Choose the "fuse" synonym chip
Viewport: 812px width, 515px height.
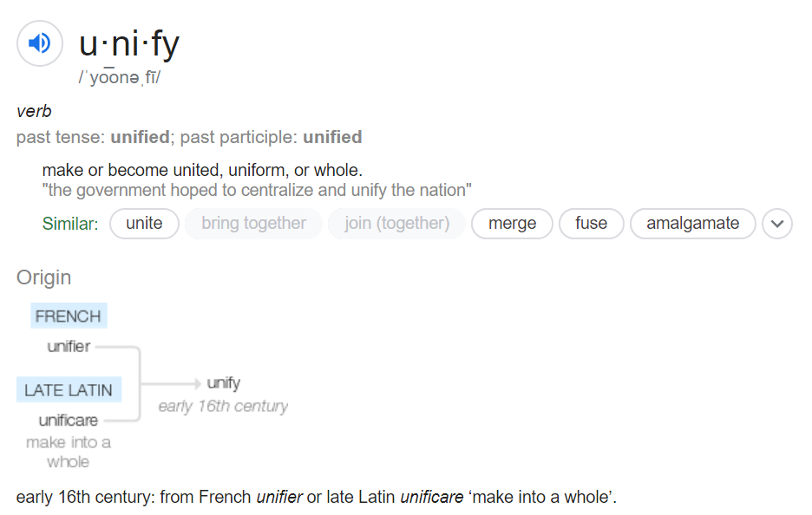tap(591, 224)
